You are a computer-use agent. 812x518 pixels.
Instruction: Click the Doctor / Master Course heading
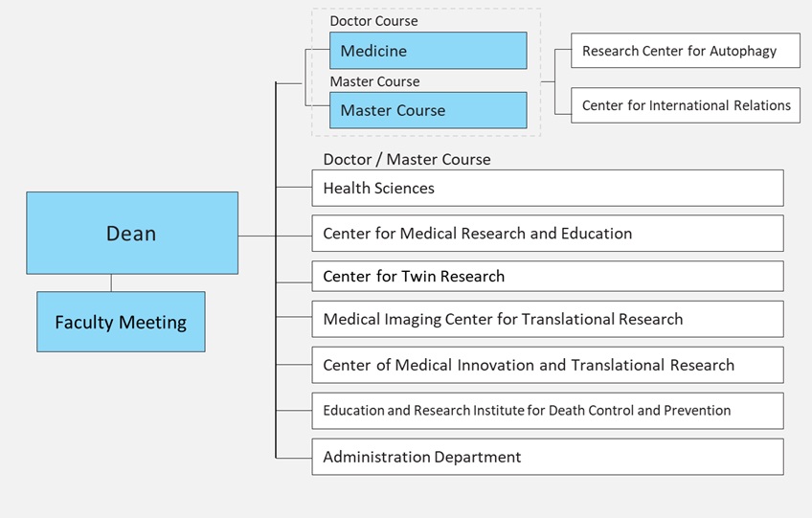[x=406, y=160]
